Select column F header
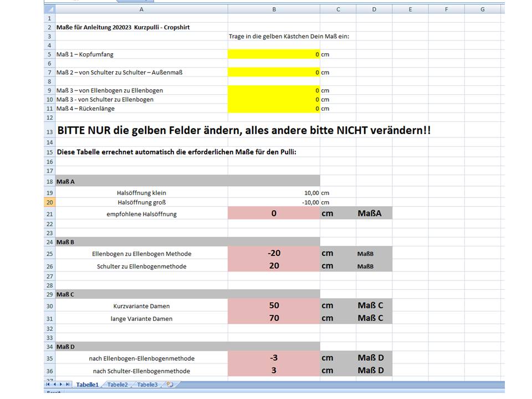The width and height of the screenshot is (532, 399). (x=446, y=9)
